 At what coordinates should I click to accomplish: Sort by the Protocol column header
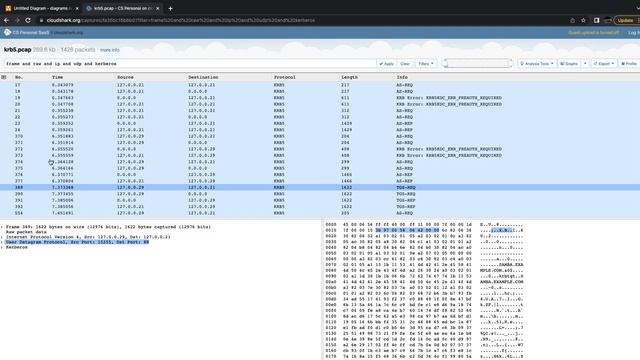coord(284,77)
